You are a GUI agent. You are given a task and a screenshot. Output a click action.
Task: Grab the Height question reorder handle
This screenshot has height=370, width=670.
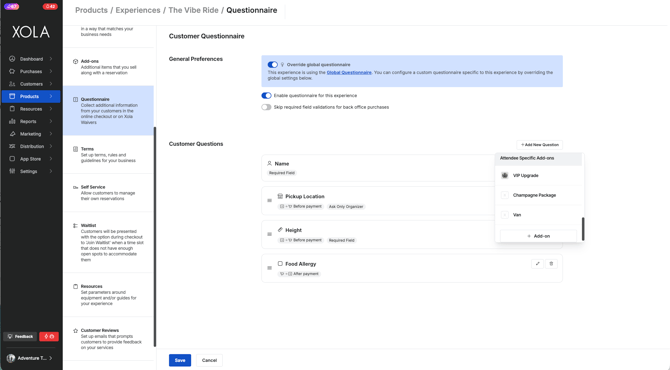pos(270,234)
